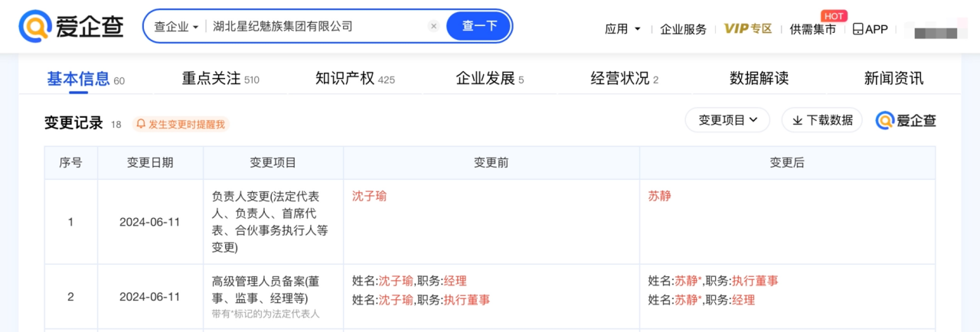Open 企业服务 link in header
980x332 pixels.
(683, 29)
